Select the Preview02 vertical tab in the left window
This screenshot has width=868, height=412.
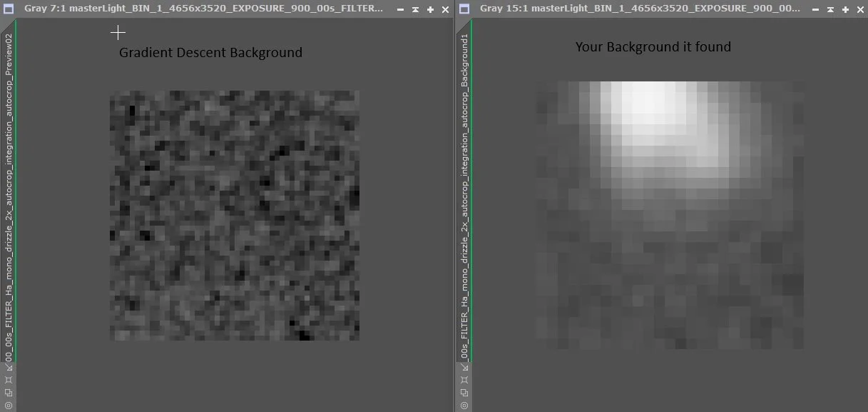(x=9, y=190)
